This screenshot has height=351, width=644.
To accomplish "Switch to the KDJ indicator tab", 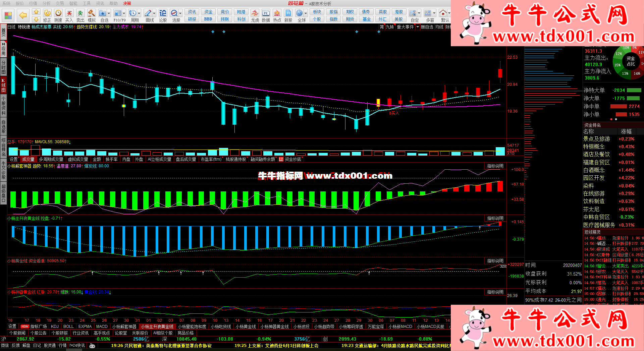I will [x=55, y=326].
